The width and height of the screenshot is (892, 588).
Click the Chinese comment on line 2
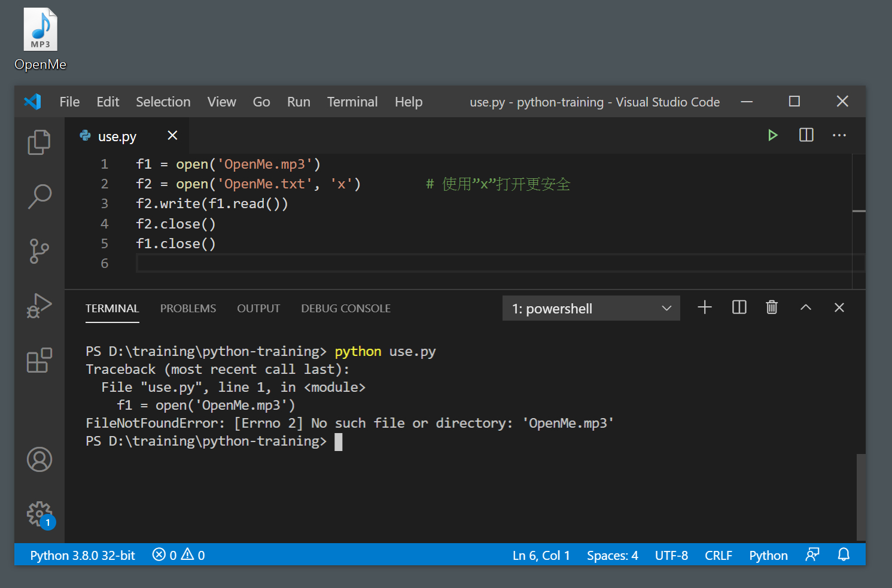pyautogui.click(x=498, y=184)
